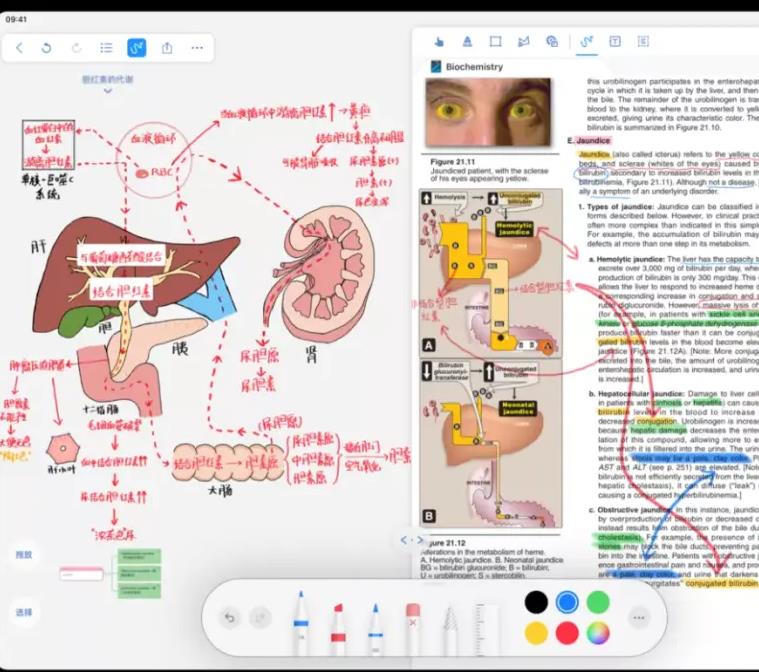Select the rectangle selection tool in PDF toolbar
The width and height of the screenshot is (759, 672).
pos(495,41)
